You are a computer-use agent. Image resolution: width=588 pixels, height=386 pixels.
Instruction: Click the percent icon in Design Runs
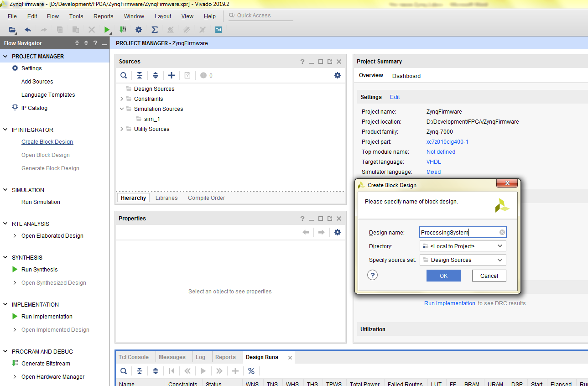(x=251, y=371)
